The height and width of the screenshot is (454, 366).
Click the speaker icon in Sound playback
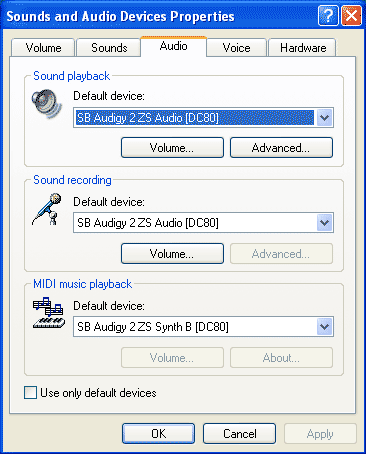(x=47, y=104)
